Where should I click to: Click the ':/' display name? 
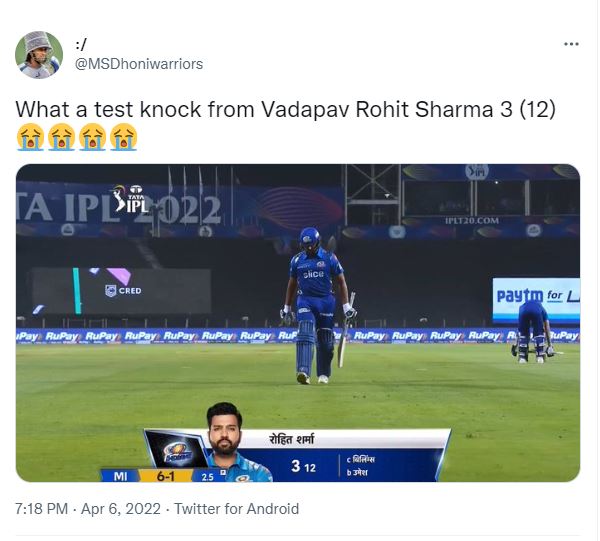click(80, 45)
